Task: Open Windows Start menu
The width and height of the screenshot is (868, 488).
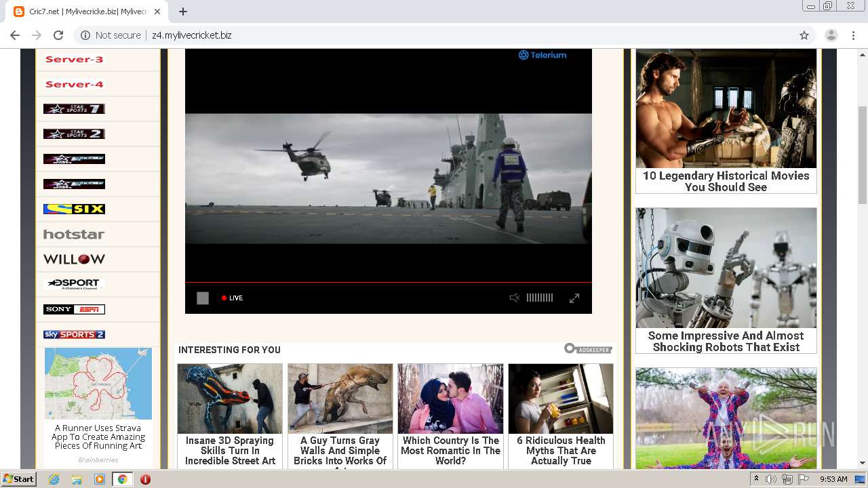Action: (x=18, y=479)
